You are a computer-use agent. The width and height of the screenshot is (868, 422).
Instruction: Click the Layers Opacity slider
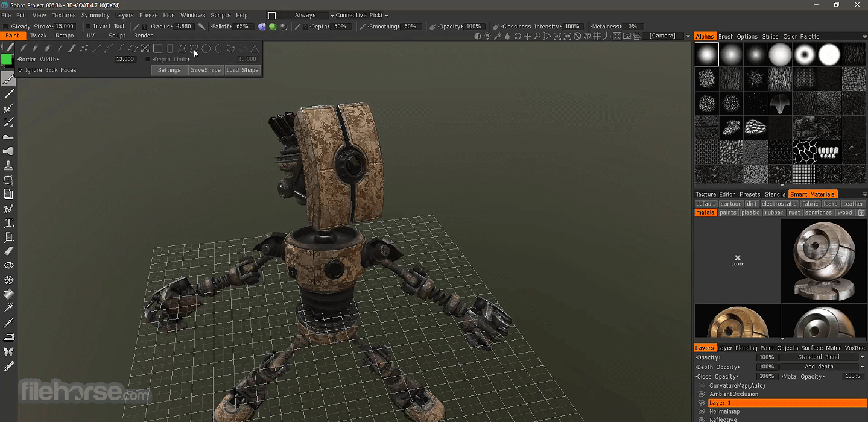coord(767,357)
